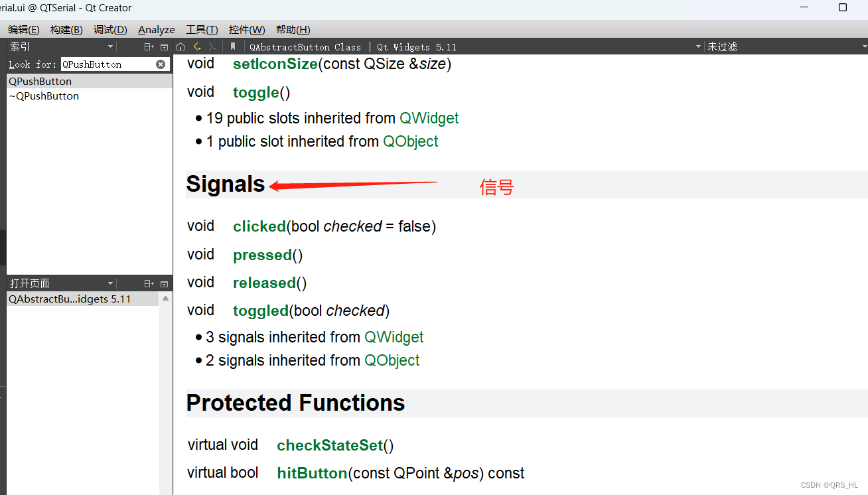
Task: Follow the QObject link in public slot line
Action: [411, 141]
